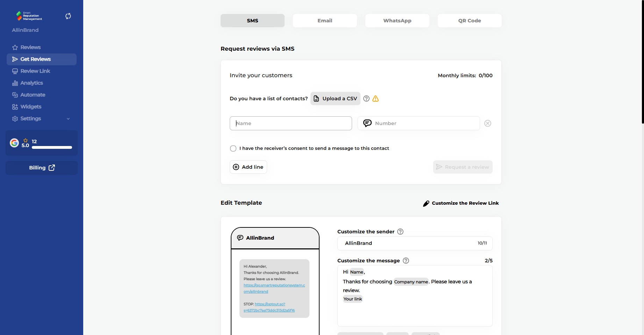Focus the Number input field
644x335 pixels.
coord(418,123)
